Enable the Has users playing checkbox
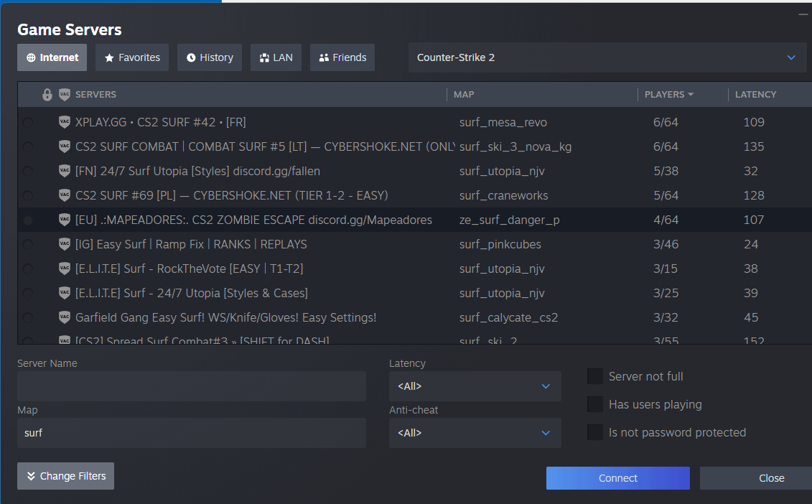This screenshot has width=812, height=504. point(595,404)
